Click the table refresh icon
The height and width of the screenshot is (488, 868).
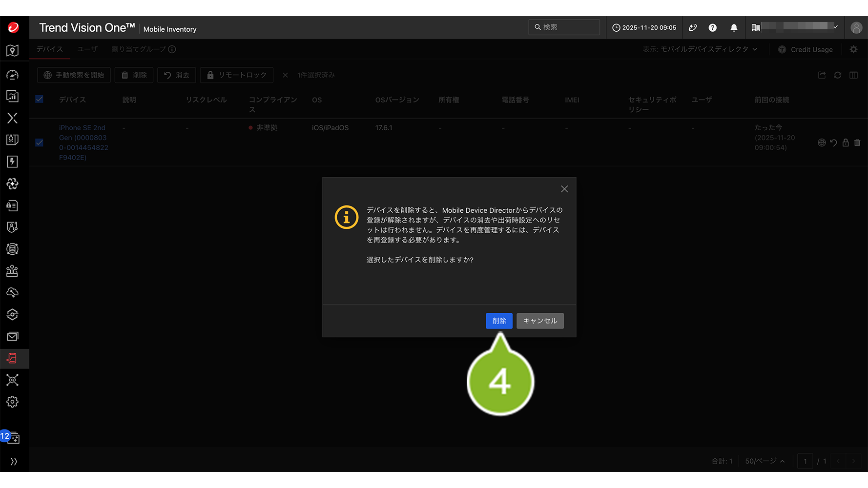(x=837, y=75)
